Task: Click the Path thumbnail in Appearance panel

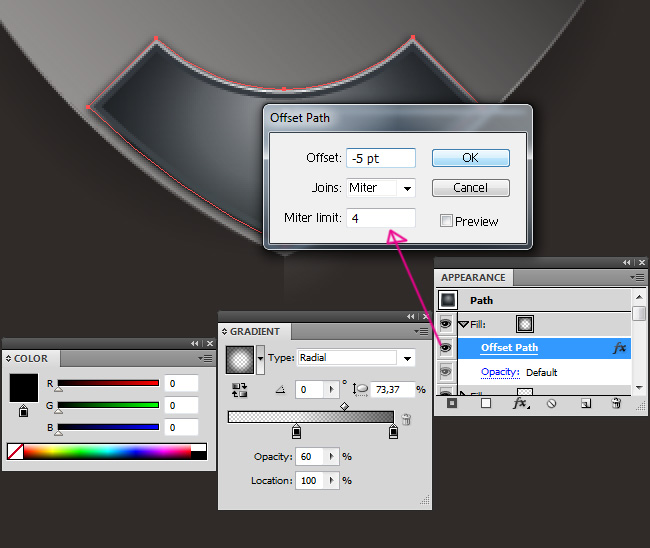Action: tap(448, 300)
